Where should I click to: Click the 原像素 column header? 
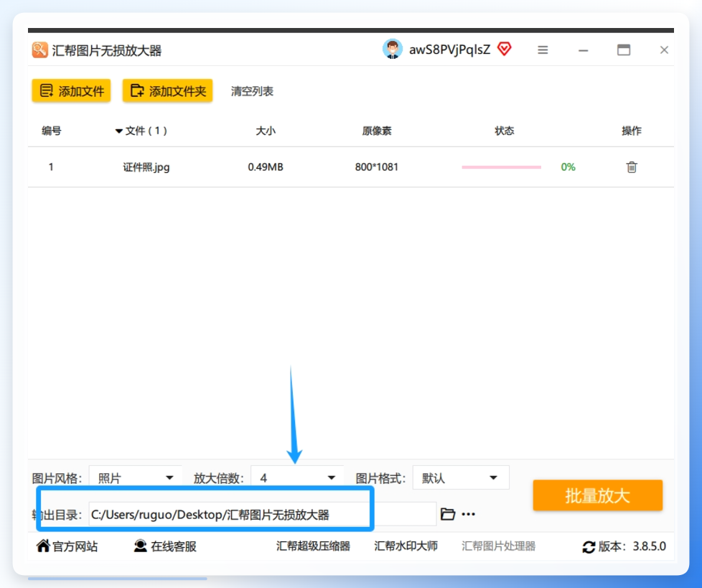pos(377,131)
